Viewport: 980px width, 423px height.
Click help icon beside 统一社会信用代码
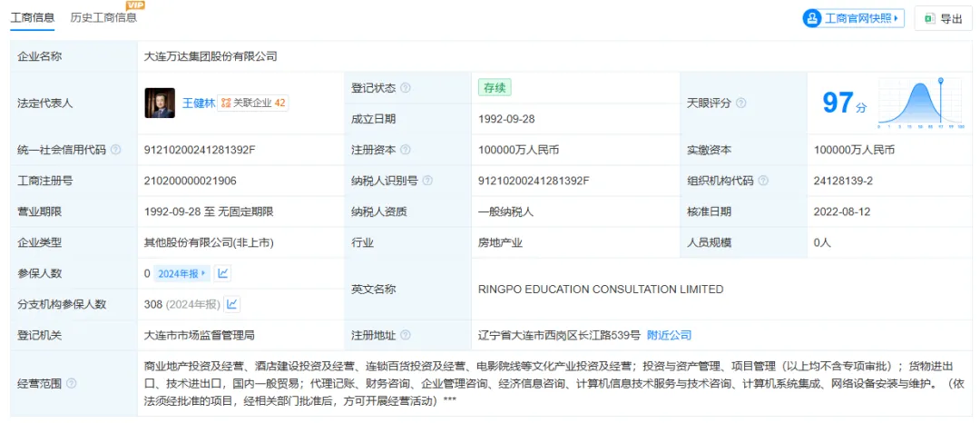click(x=115, y=150)
